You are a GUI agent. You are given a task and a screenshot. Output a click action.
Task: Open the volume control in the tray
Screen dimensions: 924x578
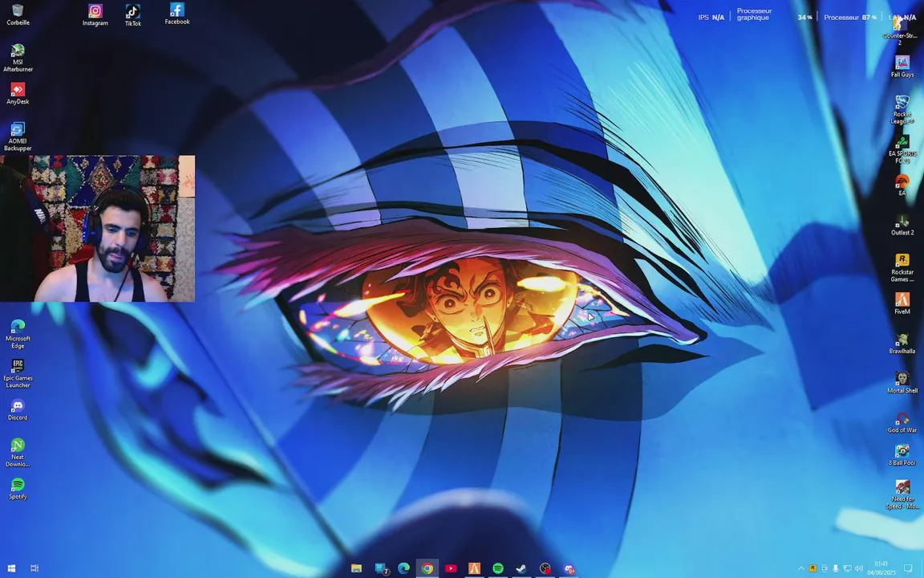pos(858,568)
